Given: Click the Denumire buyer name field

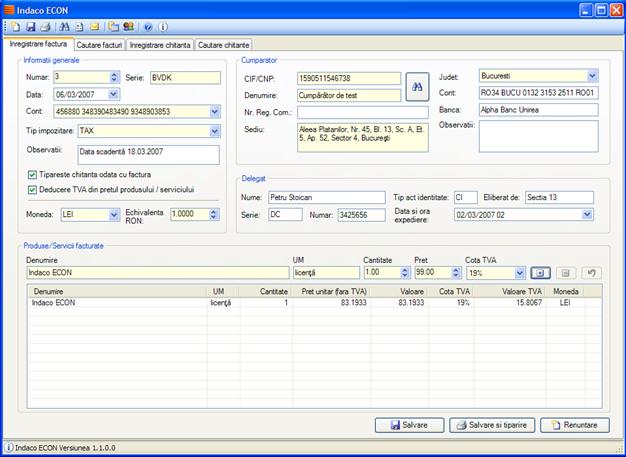Looking at the screenshot, I should pos(349,95).
